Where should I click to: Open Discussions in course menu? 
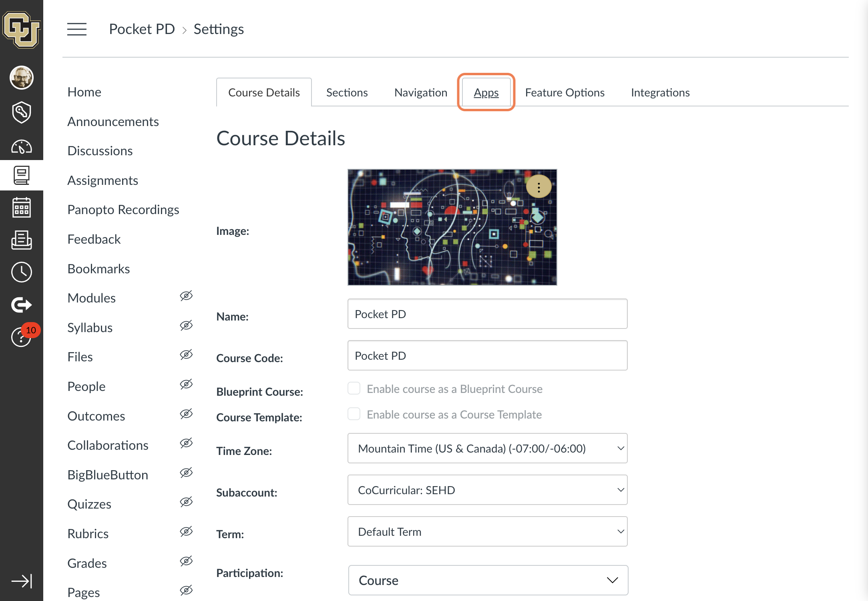[x=100, y=151]
